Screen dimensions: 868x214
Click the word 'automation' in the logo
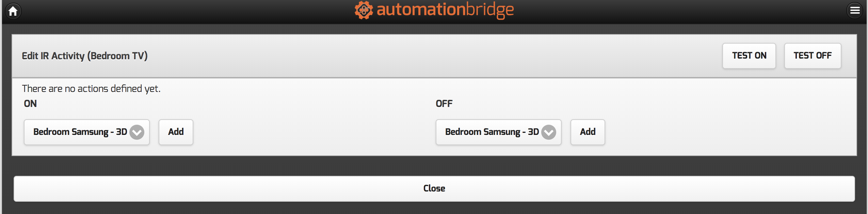[x=421, y=10]
